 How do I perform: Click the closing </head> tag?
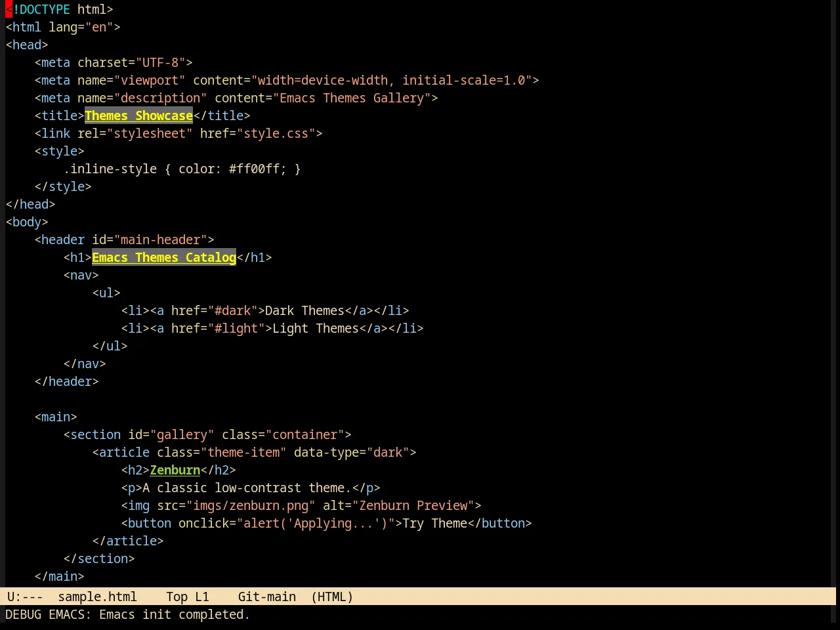click(30, 204)
